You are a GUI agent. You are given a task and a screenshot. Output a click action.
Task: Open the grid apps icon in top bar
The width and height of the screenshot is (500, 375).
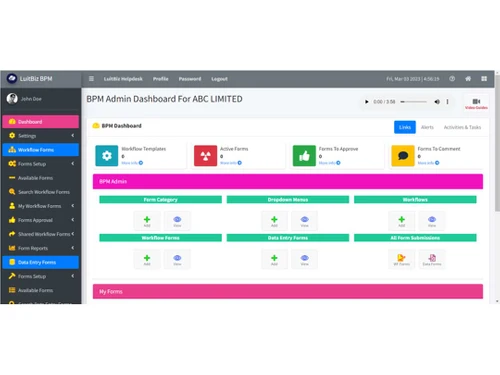[x=484, y=79]
